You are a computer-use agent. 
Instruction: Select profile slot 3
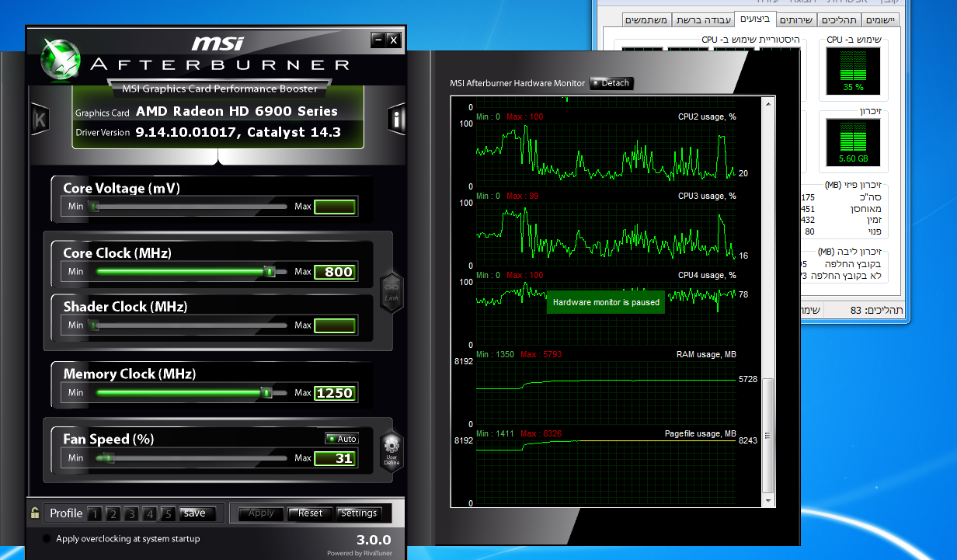coord(131,513)
